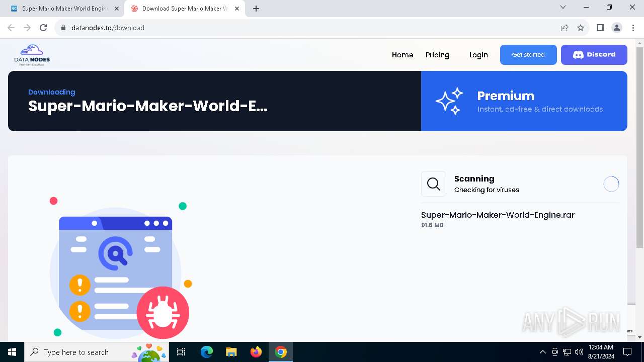Switch to the Super Mario Maker World Engine tab

coord(64,9)
